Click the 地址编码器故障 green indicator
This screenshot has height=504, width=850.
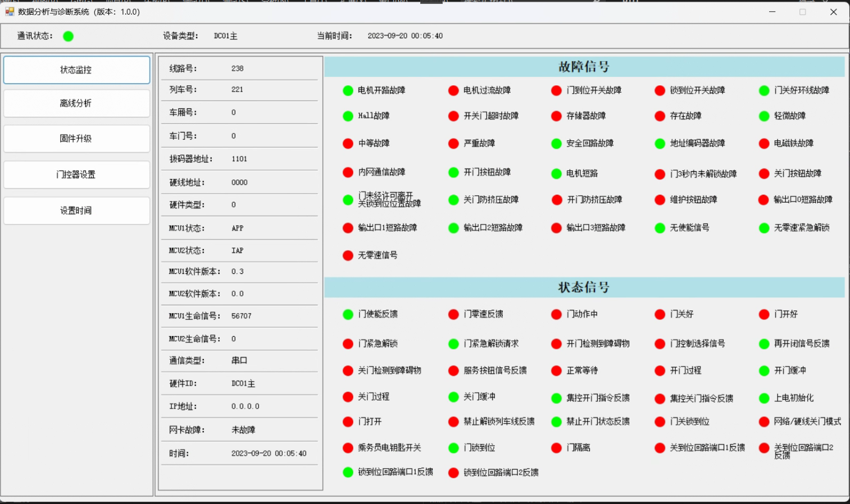tap(660, 144)
